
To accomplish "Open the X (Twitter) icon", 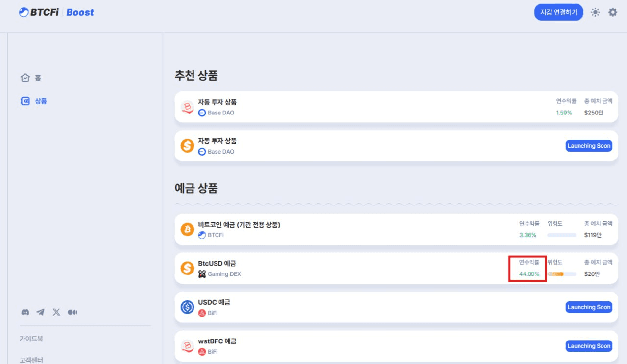I will [x=56, y=312].
